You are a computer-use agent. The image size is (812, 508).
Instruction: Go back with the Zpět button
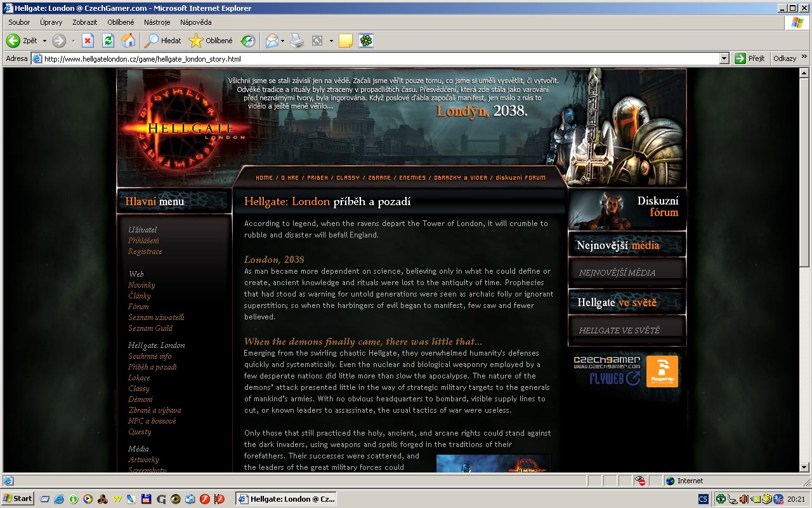tap(22, 41)
